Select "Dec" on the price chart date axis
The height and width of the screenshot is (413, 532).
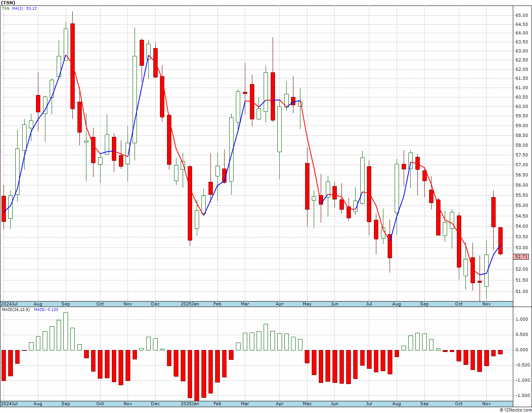(155, 304)
